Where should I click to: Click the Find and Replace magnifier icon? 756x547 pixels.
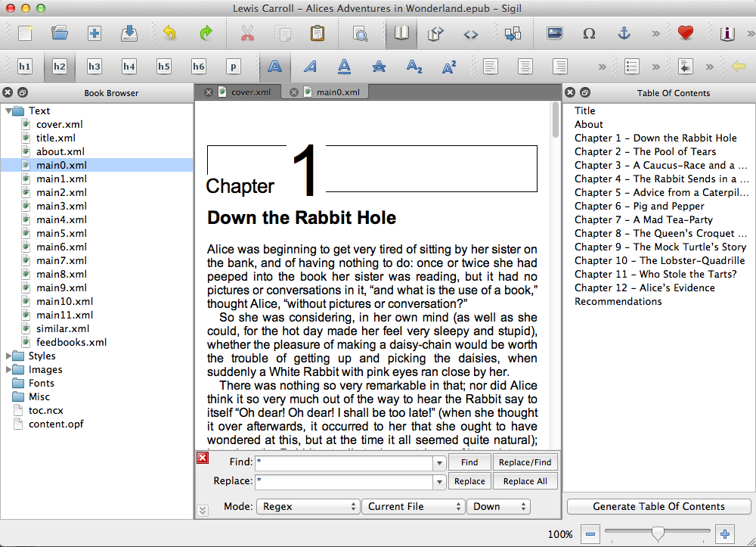pos(360,33)
